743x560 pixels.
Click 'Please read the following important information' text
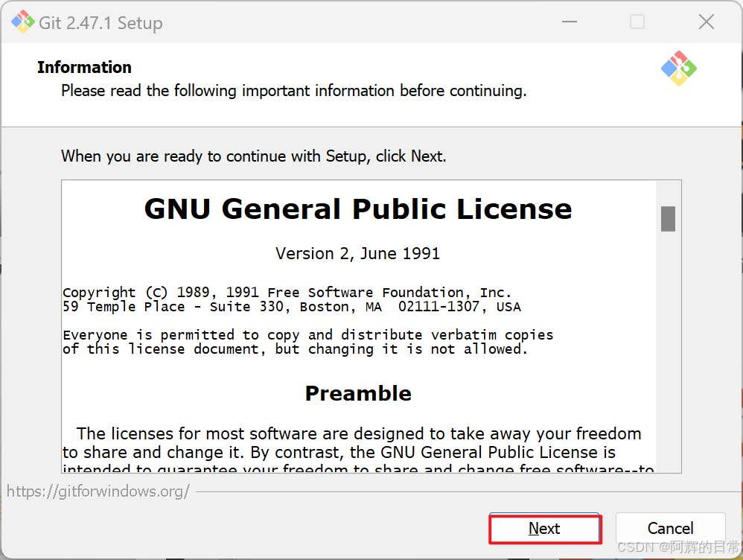(x=294, y=91)
